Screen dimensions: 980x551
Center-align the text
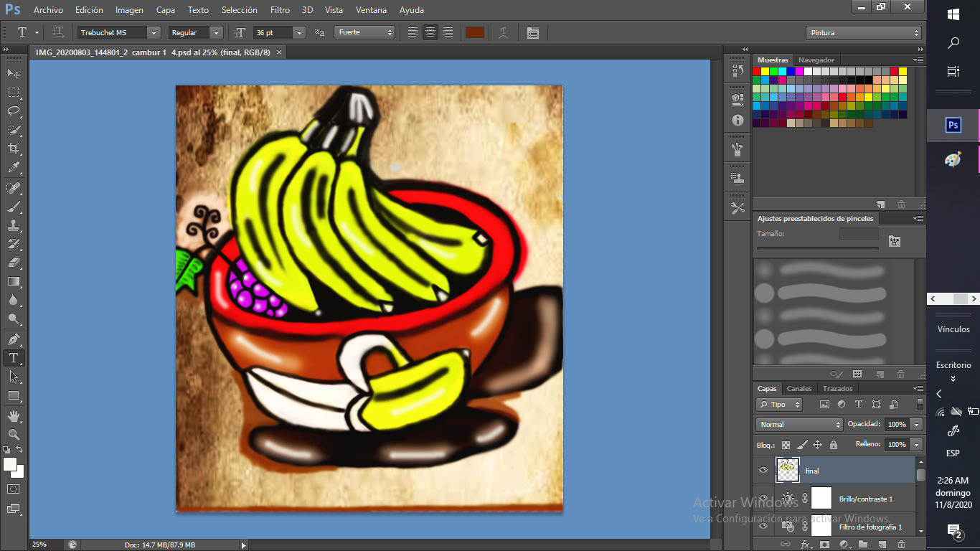pyautogui.click(x=430, y=32)
